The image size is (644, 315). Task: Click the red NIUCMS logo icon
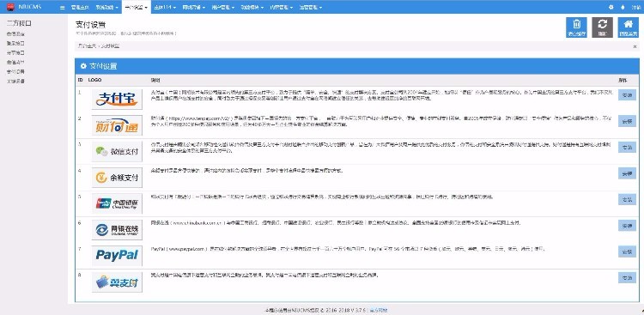10,7
